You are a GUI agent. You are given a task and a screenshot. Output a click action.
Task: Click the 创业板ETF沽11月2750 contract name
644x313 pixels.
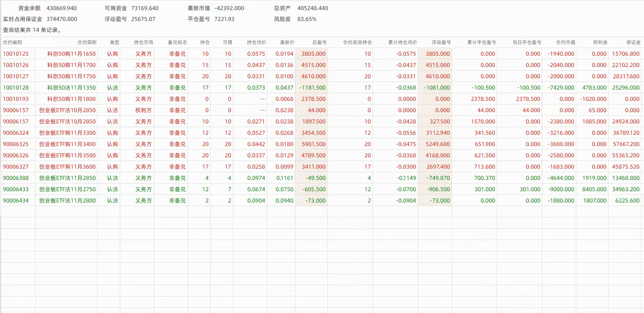point(67,189)
